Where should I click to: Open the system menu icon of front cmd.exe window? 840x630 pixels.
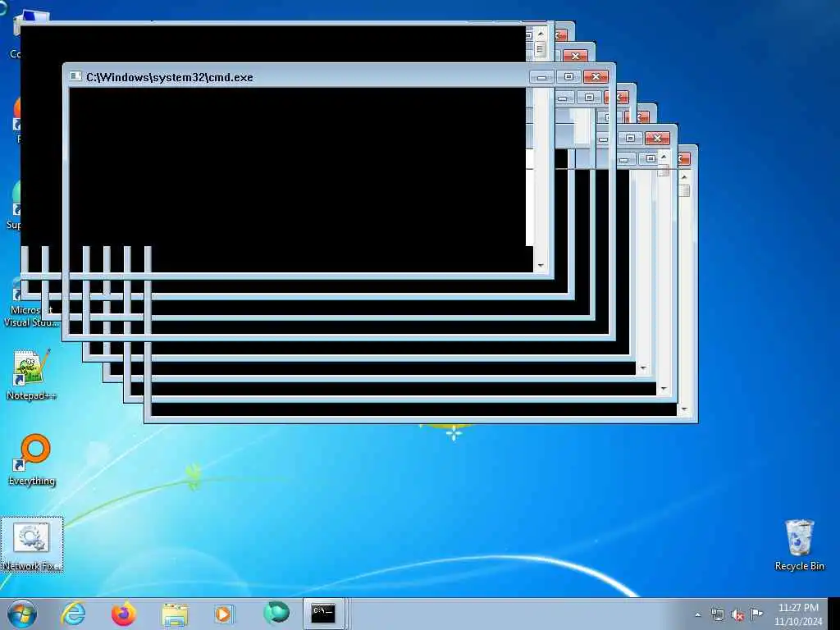coord(75,76)
